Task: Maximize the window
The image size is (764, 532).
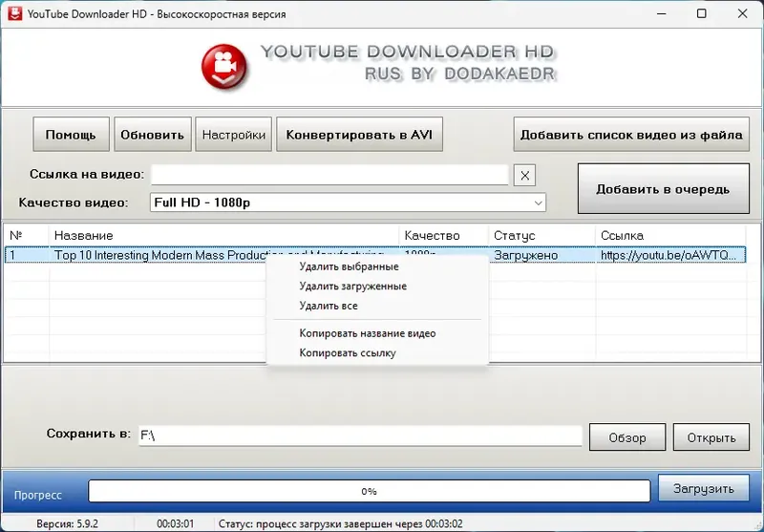Action: coord(702,13)
